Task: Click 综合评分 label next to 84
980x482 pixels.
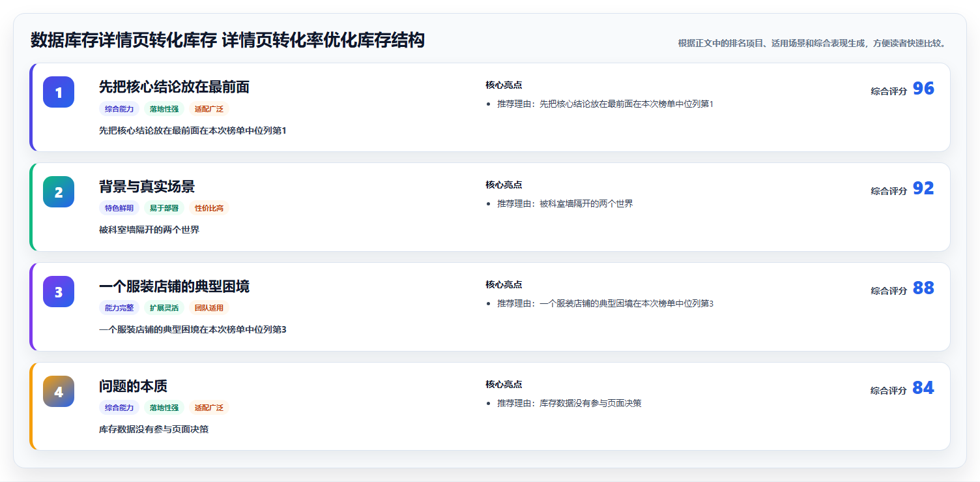Action: tap(889, 391)
